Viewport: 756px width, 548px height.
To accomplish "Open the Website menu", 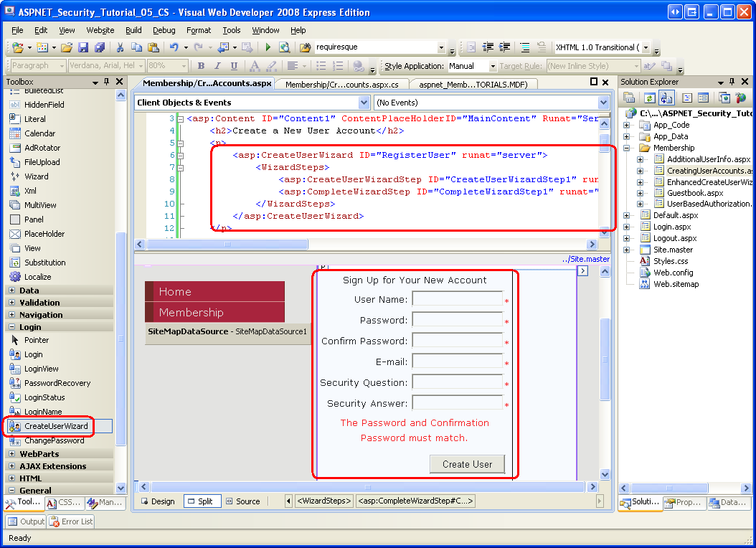I will coord(100,30).
